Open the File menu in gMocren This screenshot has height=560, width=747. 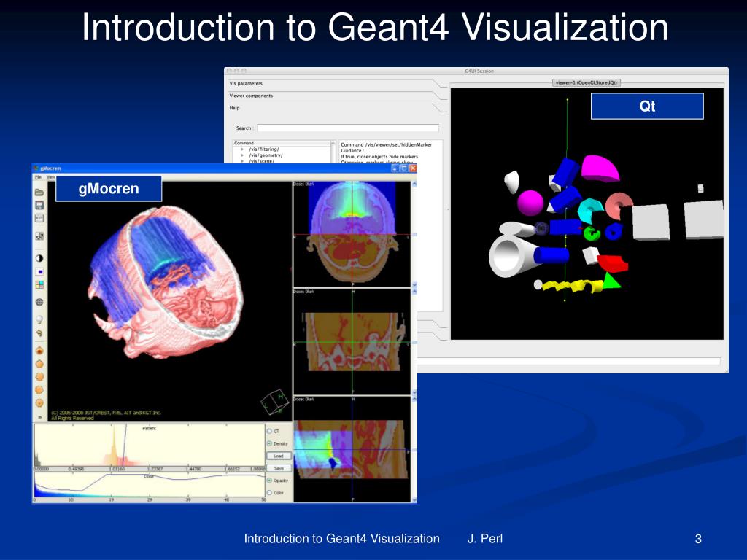[x=38, y=177]
